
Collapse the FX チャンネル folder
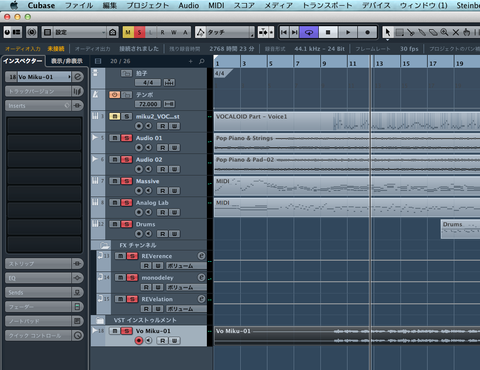tap(105, 245)
